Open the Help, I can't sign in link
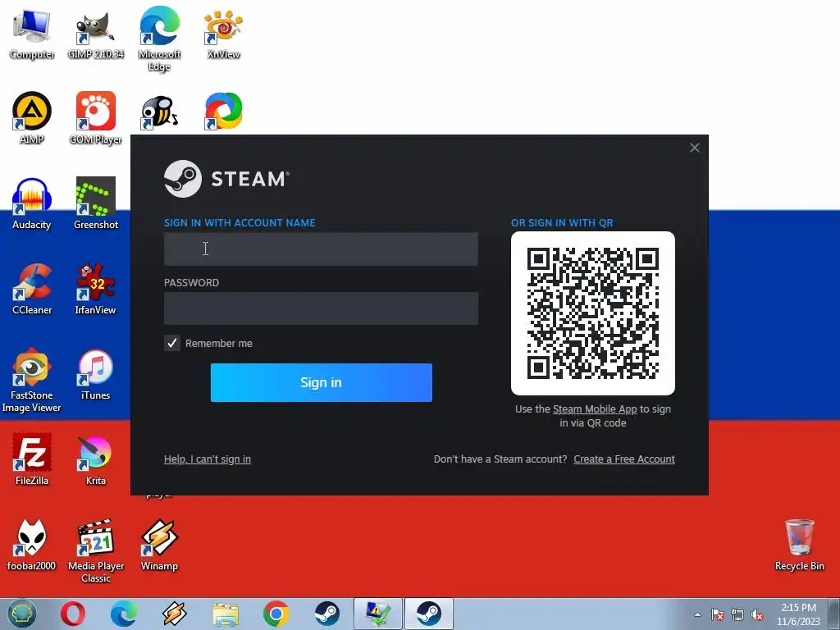Image resolution: width=840 pixels, height=630 pixels. click(x=208, y=459)
